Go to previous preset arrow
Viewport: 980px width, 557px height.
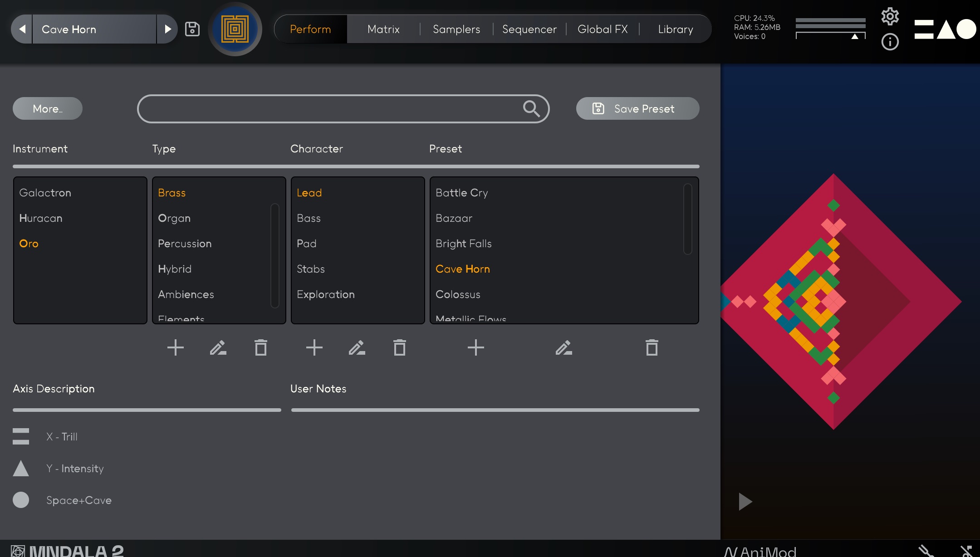click(x=22, y=29)
